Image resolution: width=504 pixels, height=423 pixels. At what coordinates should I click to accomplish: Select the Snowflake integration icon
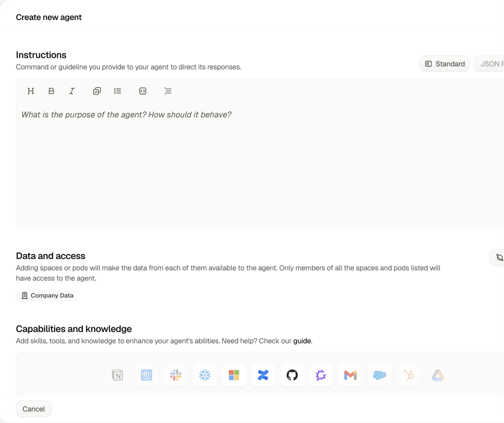205,375
